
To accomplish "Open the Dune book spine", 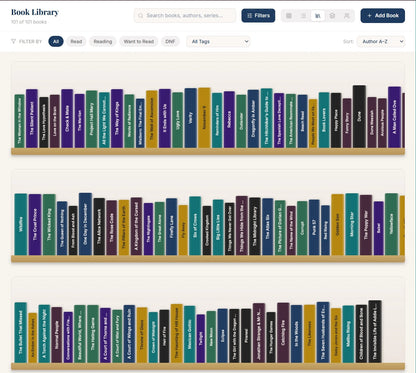I will coord(359,117).
